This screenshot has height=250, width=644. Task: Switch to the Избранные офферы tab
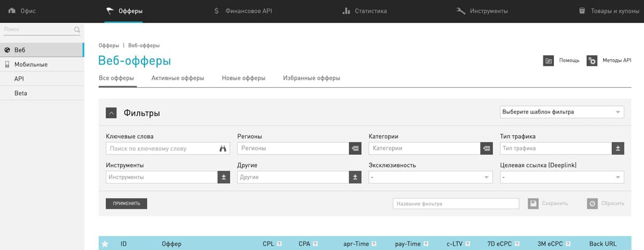click(x=312, y=78)
